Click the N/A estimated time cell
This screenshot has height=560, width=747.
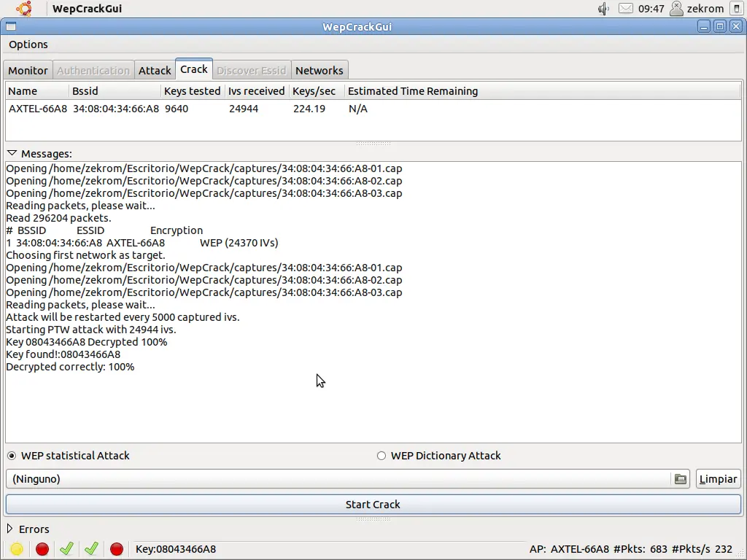[x=358, y=109]
